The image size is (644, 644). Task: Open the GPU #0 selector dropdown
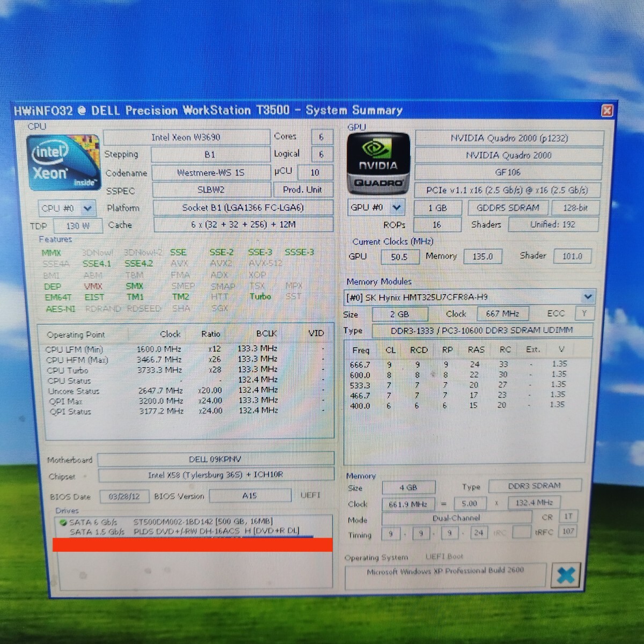[397, 207]
